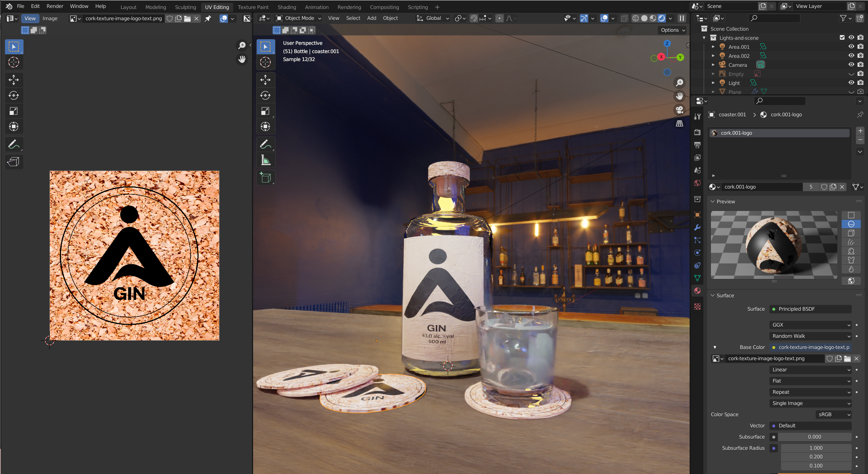Open the Object Mode dropdown

(x=298, y=18)
